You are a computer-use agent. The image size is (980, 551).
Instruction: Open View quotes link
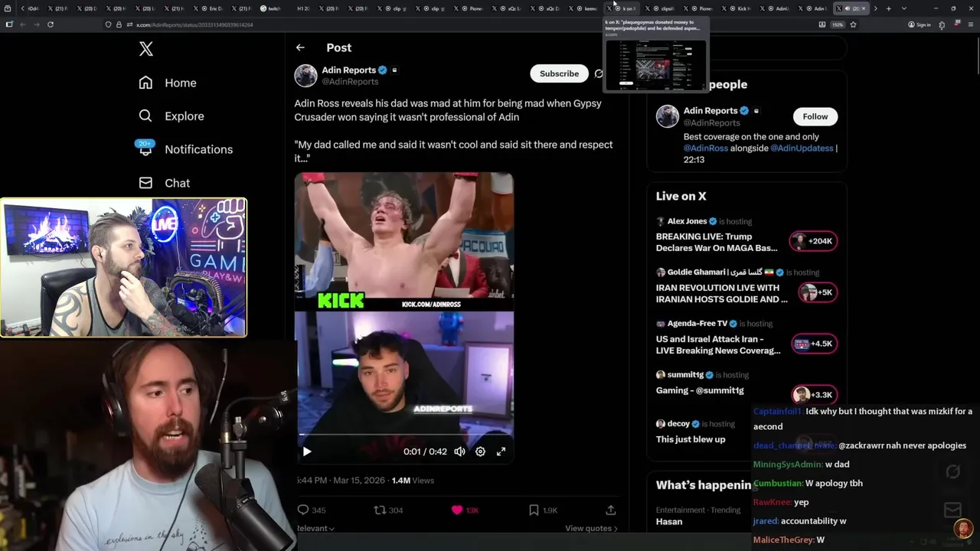point(591,528)
